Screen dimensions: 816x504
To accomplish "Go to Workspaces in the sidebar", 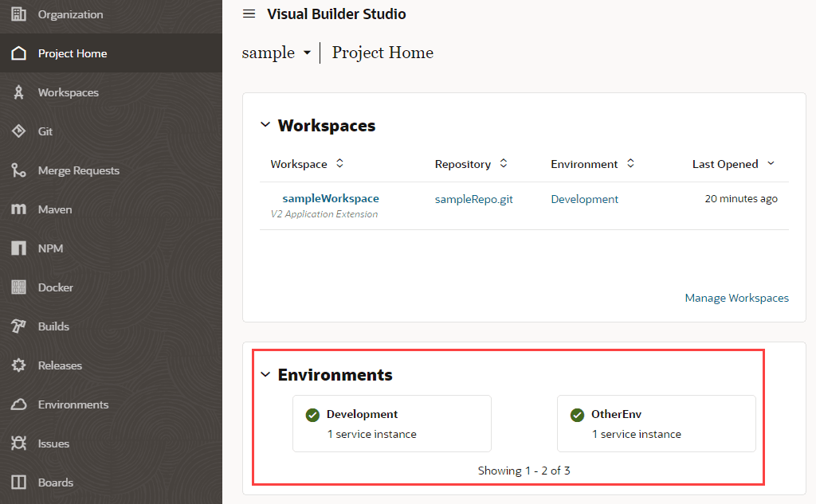I will click(x=69, y=92).
